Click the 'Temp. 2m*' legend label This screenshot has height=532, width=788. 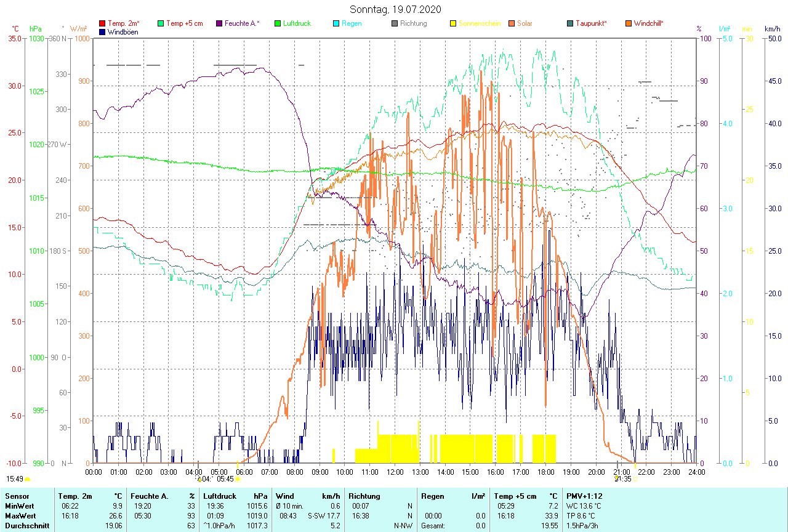[x=124, y=23]
